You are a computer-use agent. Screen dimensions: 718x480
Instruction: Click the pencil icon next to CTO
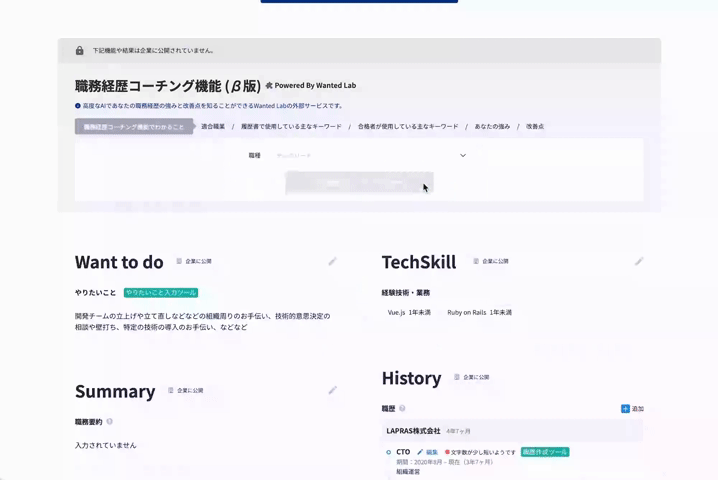[x=420, y=452]
